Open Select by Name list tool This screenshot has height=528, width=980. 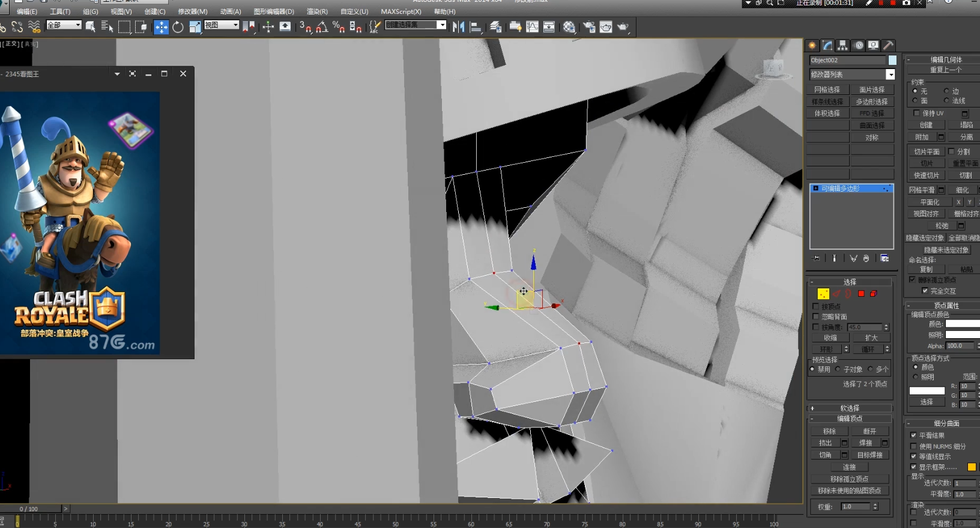[107, 26]
